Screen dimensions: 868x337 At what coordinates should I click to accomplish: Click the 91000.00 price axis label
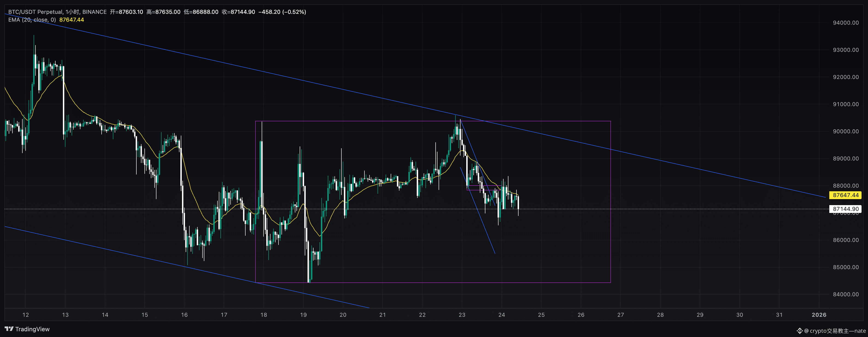point(846,104)
